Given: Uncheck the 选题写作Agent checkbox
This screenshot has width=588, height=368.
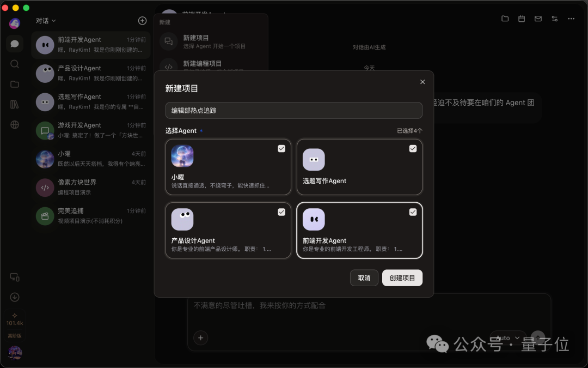Looking at the screenshot, I should [x=413, y=149].
